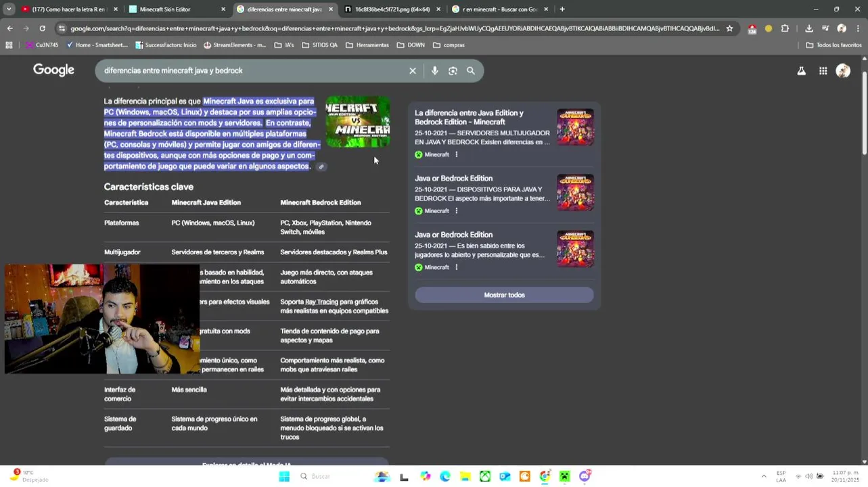Image resolution: width=868 pixels, height=487 pixels.
Task: Open Google Search Labs flask icon
Action: pyautogui.click(x=802, y=70)
